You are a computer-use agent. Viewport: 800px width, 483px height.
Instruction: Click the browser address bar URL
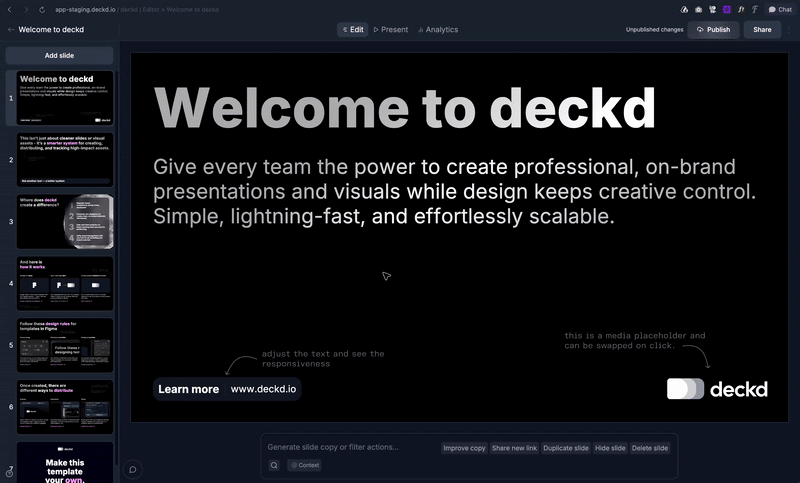[137, 9]
